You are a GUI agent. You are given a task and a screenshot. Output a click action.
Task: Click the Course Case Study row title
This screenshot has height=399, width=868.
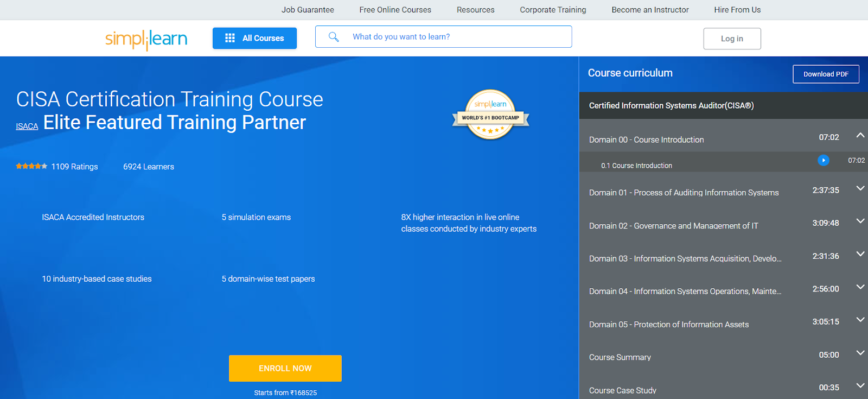coord(623,390)
